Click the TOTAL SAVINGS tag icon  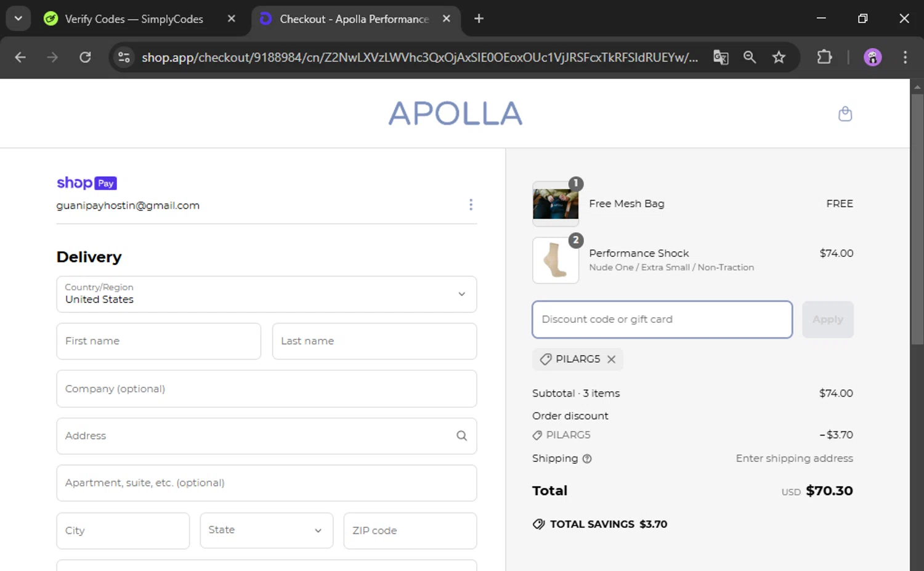538,524
